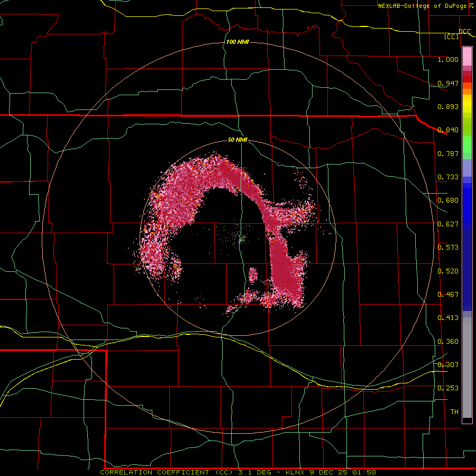The height and width of the screenshot is (476, 476).
Task: Click the small isolated echo blob south of radar
Action: click(253, 275)
